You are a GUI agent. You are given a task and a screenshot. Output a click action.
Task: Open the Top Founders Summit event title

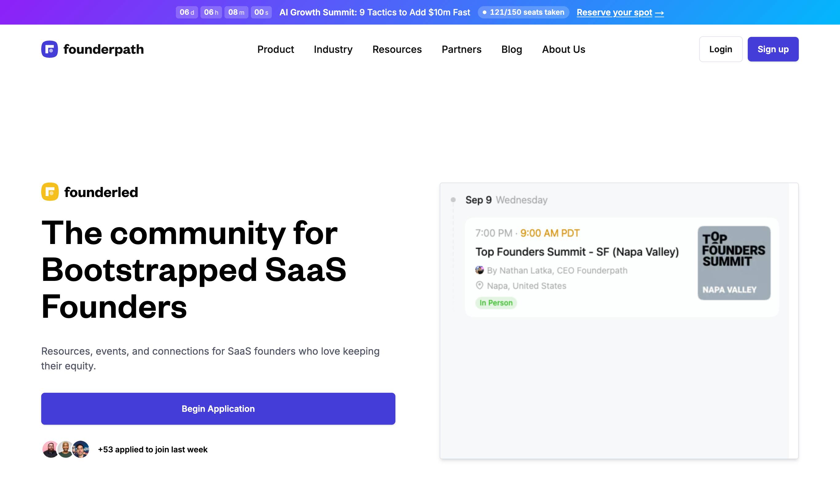click(x=577, y=252)
